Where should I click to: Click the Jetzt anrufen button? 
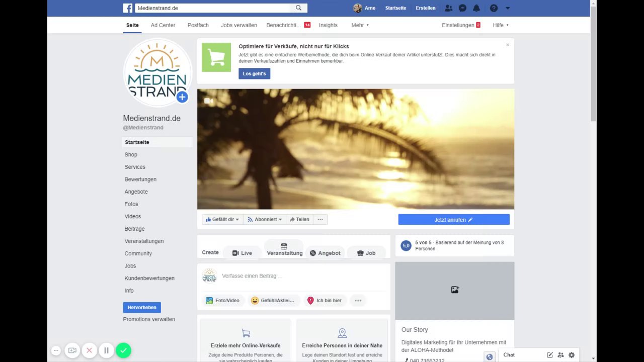pos(454,220)
